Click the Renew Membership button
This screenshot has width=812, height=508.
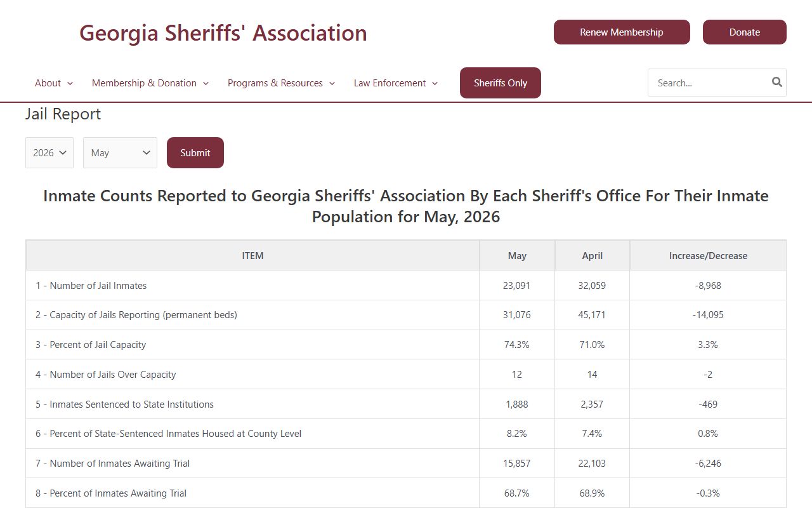[x=622, y=32]
